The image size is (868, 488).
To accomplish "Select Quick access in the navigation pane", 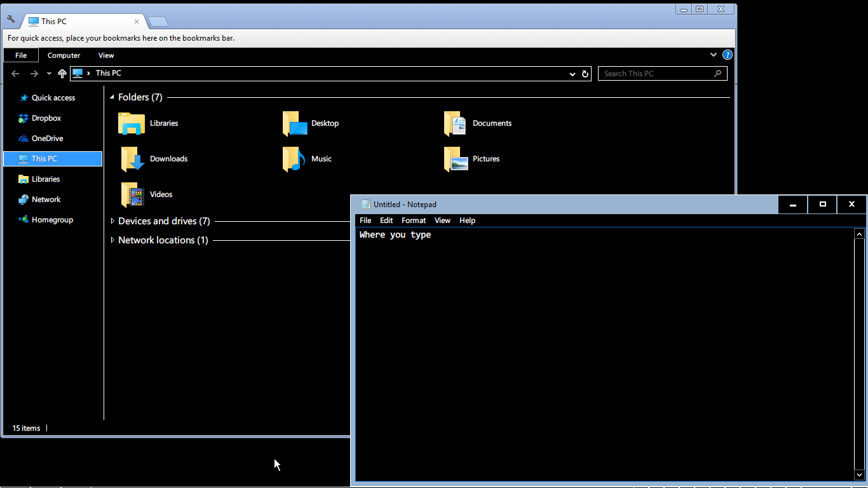I will tap(53, 98).
